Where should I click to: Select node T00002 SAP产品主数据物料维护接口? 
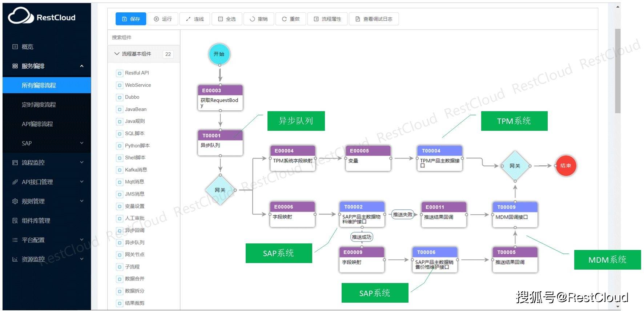(362, 214)
